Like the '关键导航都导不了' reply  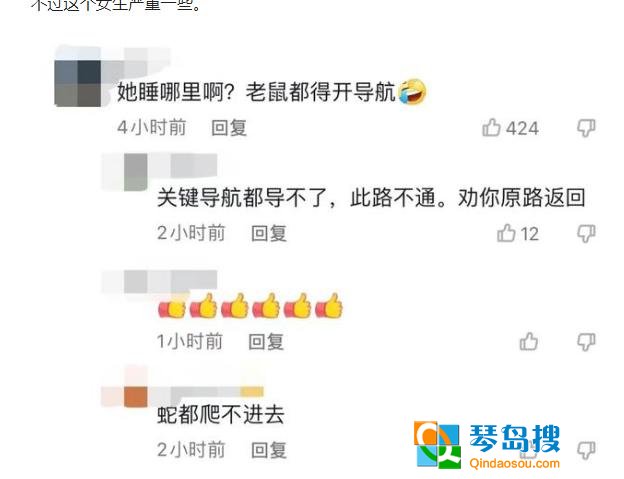(506, 233)
